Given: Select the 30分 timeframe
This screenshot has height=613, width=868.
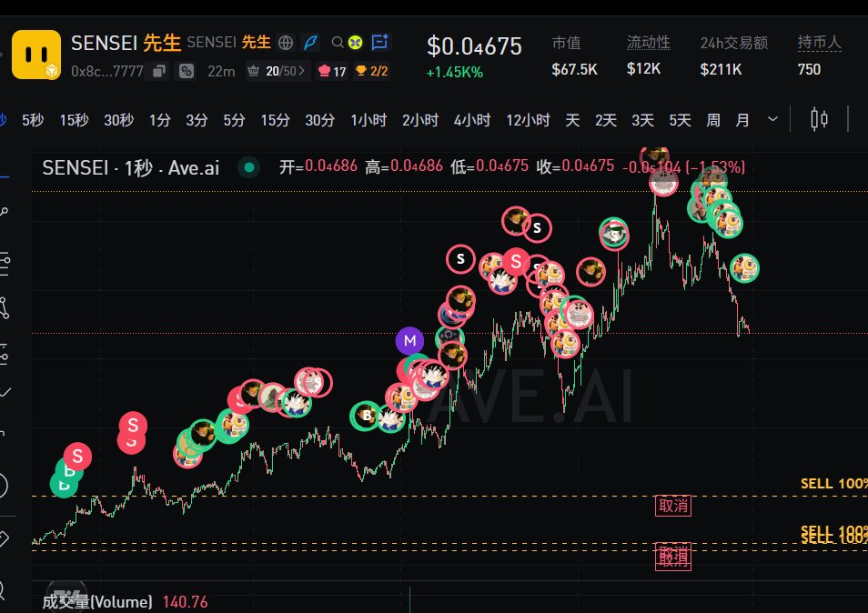Looking at the screenshot, I should (x=320, y=120).
